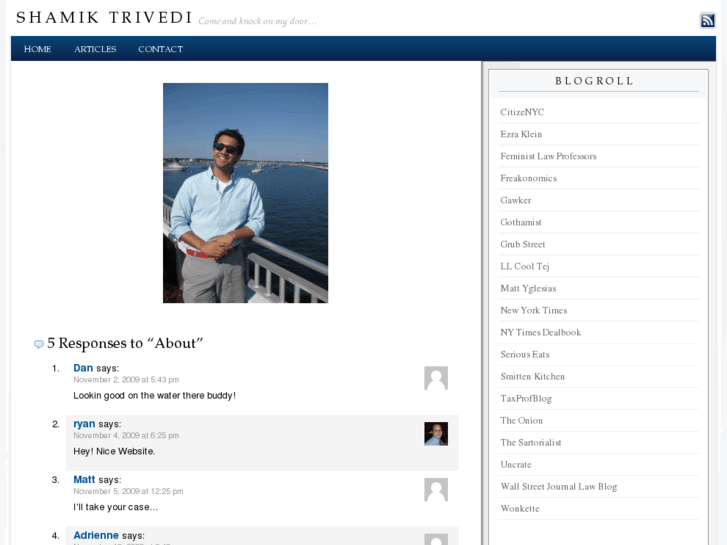Image resolution: width=727 pixels, height=545 pixels.
Task: Open The Onion blogroll link
Action: click(521, 421)
